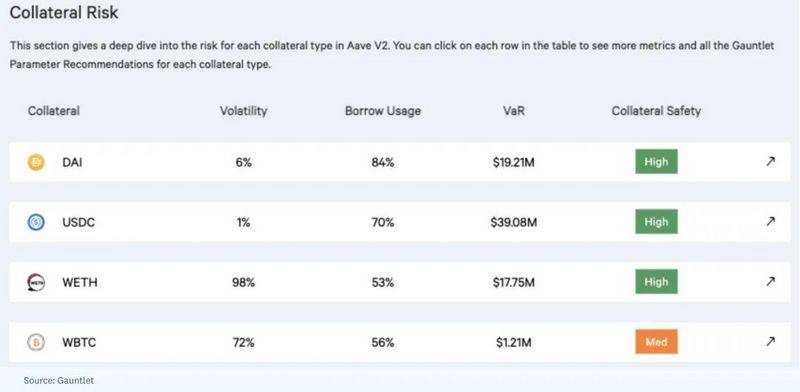Click the Collateral Safety column header
This screenshot has width=800, height=392.
click(656, 111)
